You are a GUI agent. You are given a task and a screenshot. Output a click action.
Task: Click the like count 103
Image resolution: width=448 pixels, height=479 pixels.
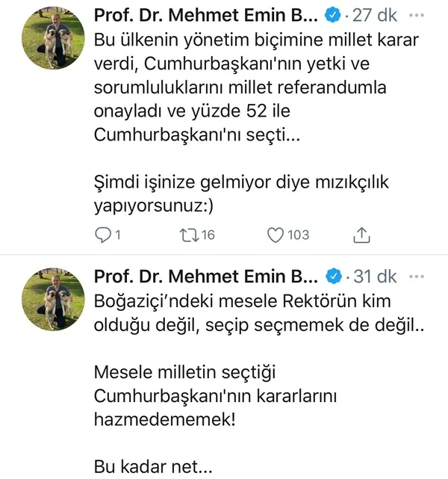point(298,235)
